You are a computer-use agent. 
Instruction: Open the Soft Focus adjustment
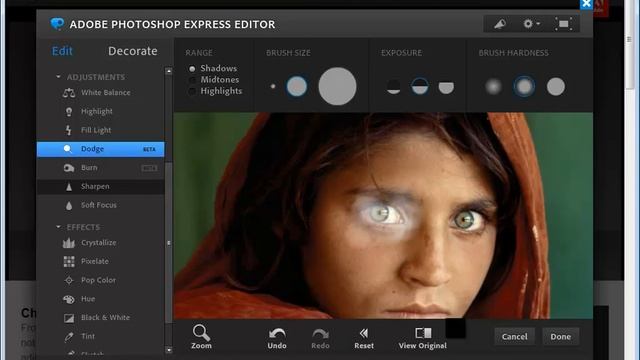(x=100, y=205)
